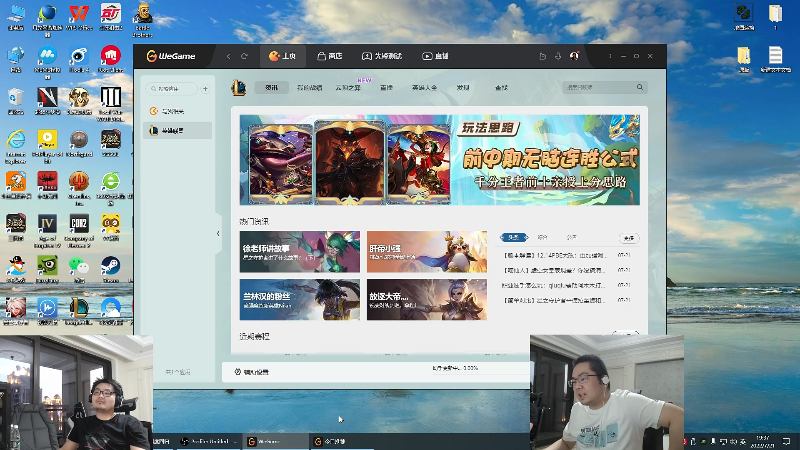Refresh the WeGame page
The width and height of the screenshot is (800, 450).
coord(244,56)
